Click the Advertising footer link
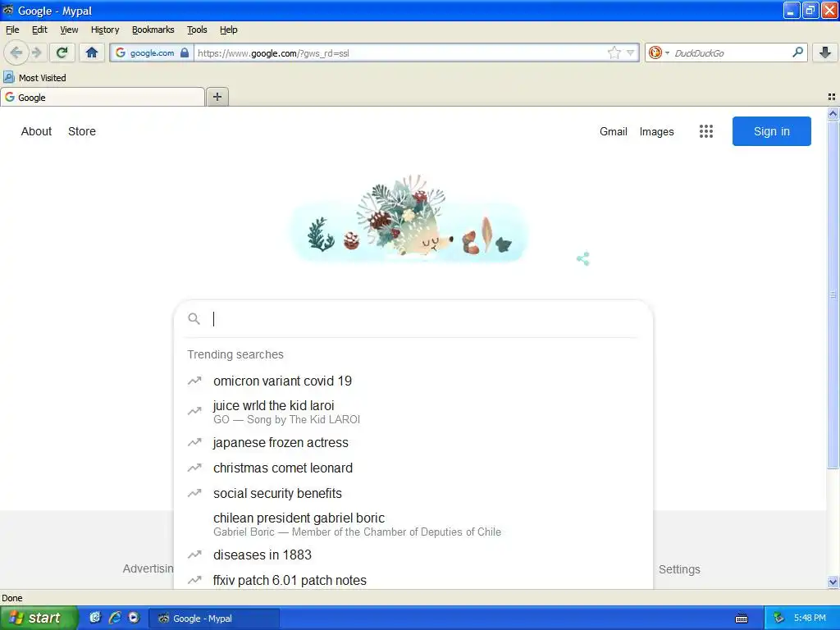This screenshot has width=840, height=630. [148, 569]
